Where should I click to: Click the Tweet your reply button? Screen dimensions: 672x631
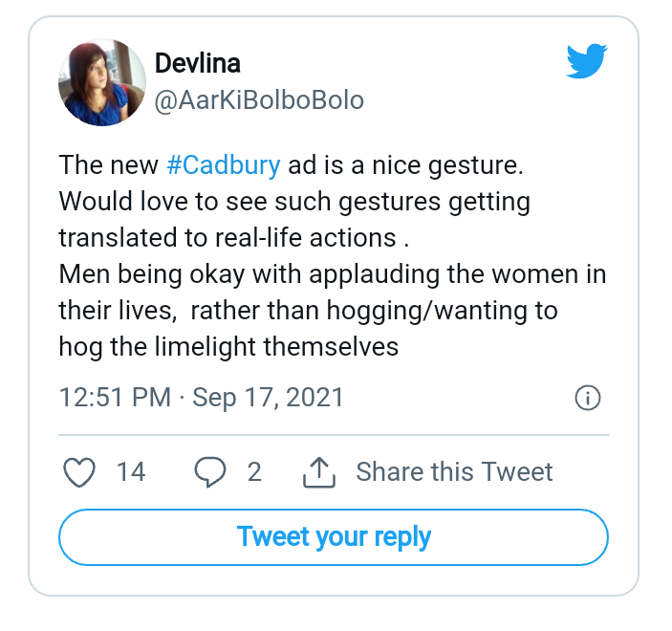pyautogui.click(x=334, y=537)
